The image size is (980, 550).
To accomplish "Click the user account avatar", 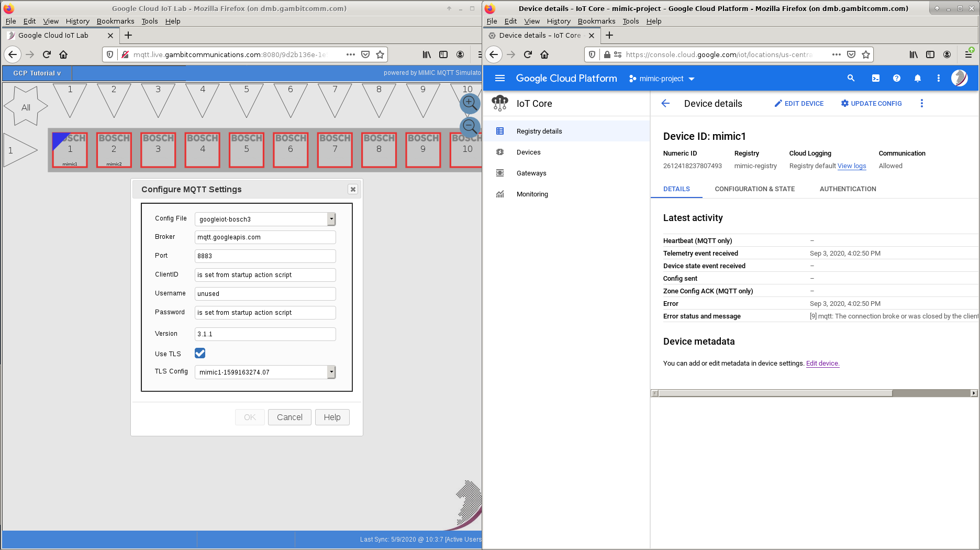I will (960, 78).
